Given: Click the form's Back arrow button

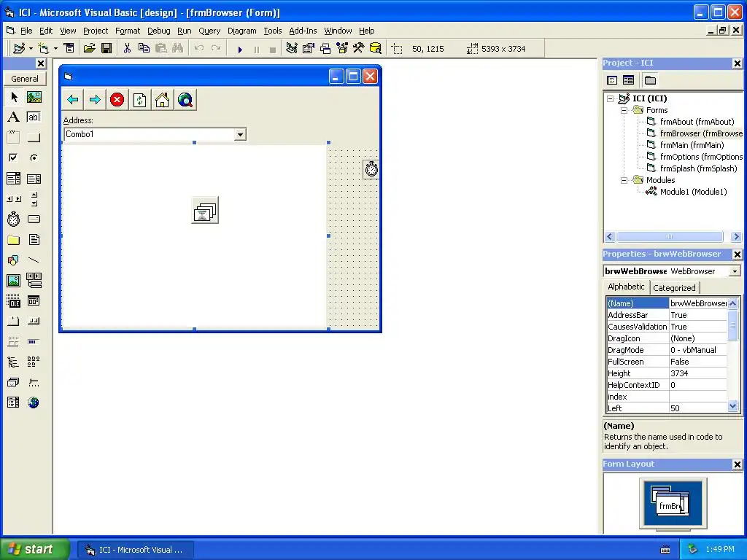Looking at the screenshot, I should (x=73, y=99).
